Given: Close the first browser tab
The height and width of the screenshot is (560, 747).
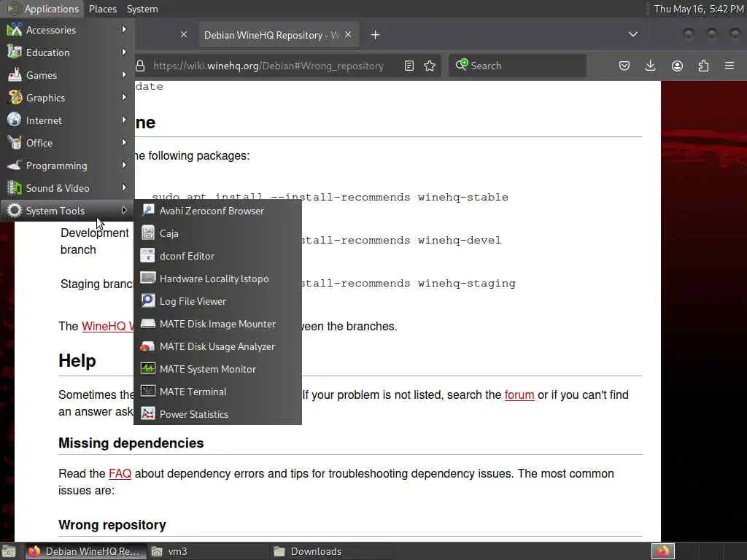Looking at the screenshot, I should [184, 35].
